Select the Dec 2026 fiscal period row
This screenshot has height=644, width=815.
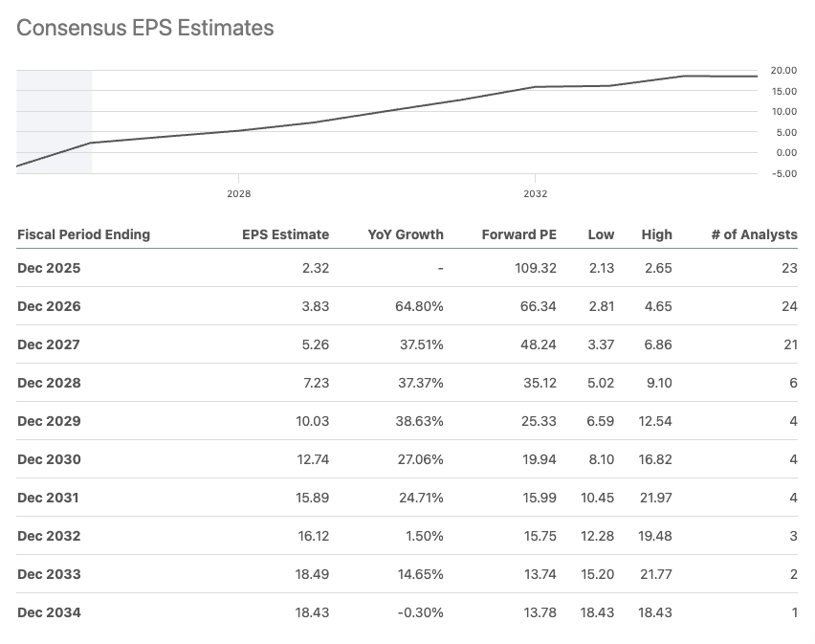pos(49,306)
